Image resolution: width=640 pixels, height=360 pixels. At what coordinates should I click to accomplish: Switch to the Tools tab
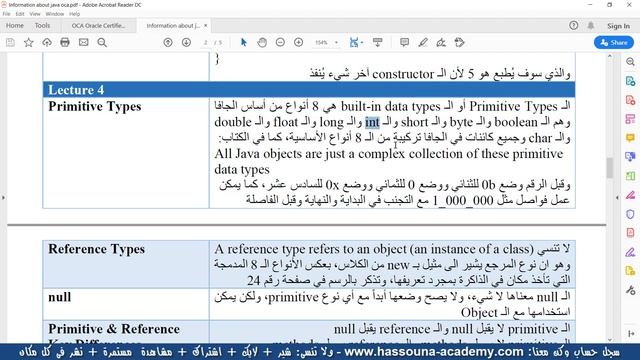pyautogui.click(x=42, y=25)
